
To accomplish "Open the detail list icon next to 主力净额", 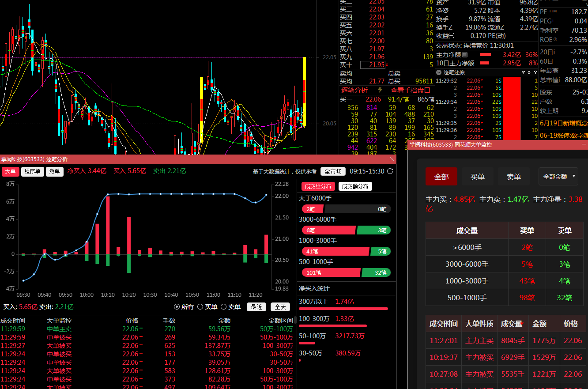I will [465, 55].
